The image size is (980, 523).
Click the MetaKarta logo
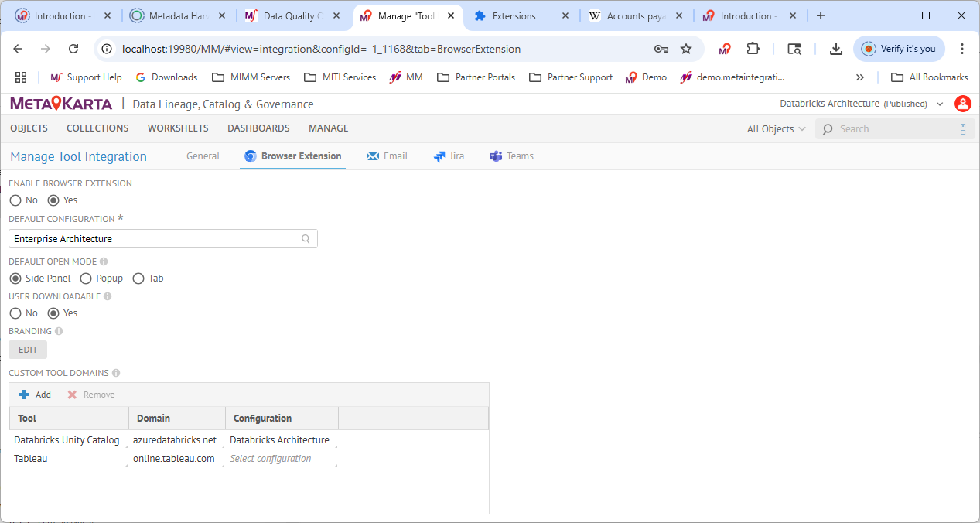tap(60, 104)
